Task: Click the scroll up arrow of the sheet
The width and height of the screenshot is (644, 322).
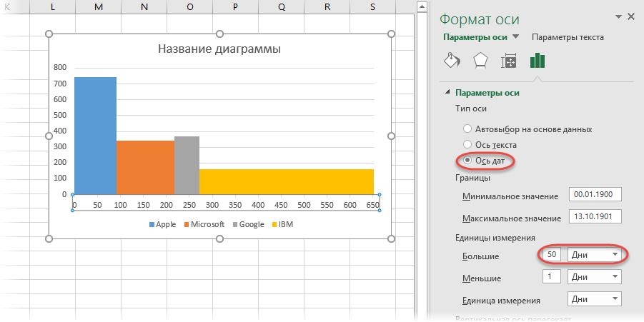Action: 422,6
